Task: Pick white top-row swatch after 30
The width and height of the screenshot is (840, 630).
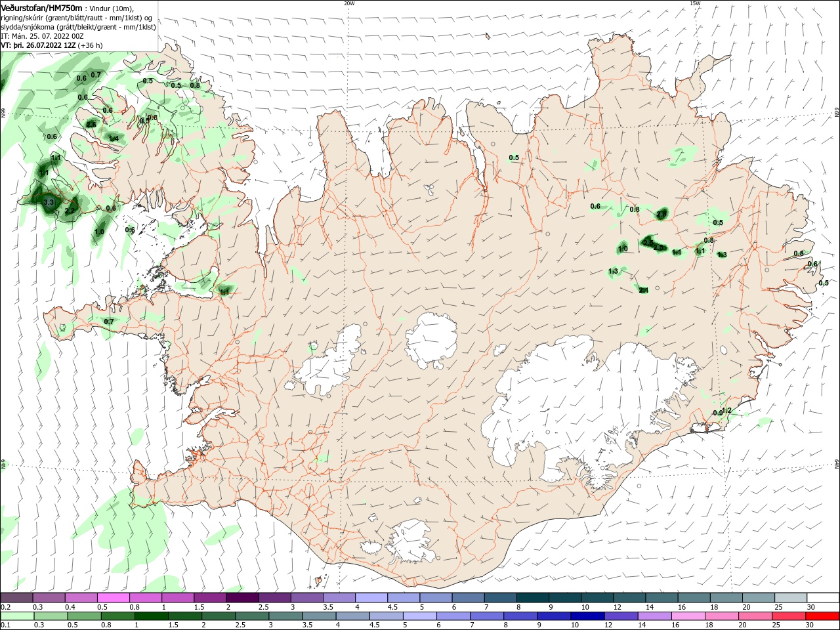Action: pos(822,597)
